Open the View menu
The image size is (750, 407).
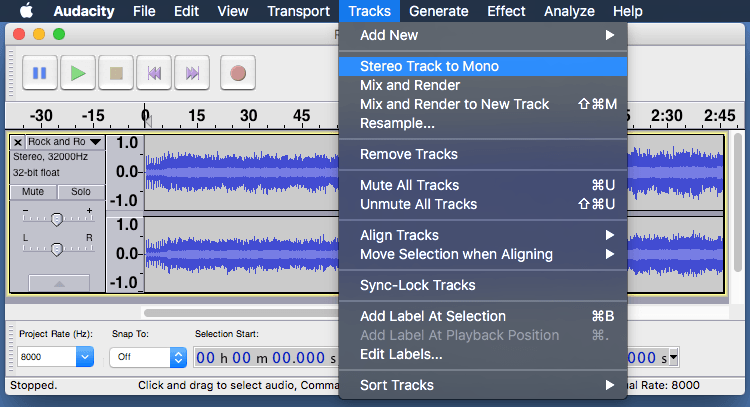tap(232, 11)
